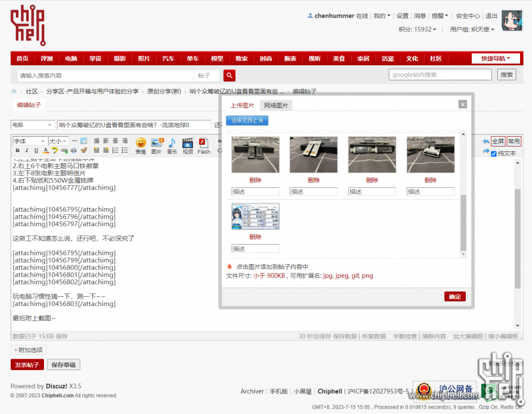Open the 大小 font size dropdown
Image resolution: width=532 pixels, height=414 pixels.
click(x=59, y=141)
